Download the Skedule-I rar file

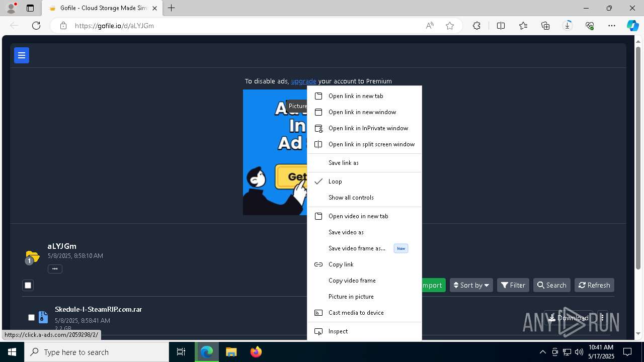568,318
